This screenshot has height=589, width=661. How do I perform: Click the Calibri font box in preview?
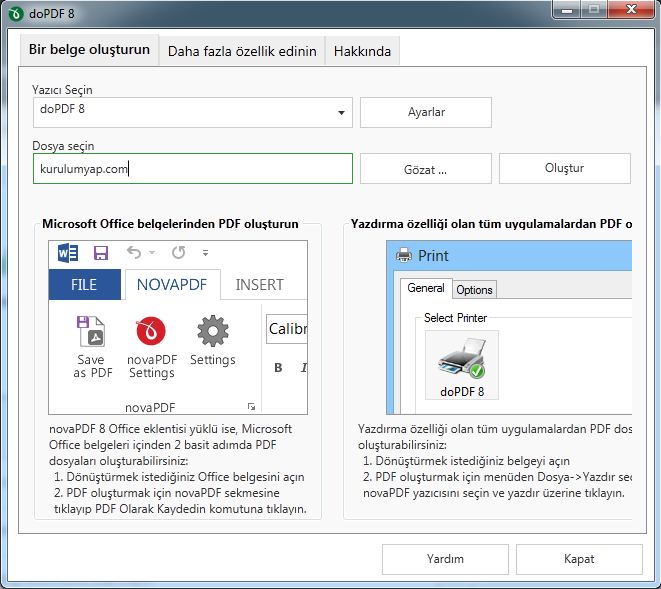coord(287,328)
